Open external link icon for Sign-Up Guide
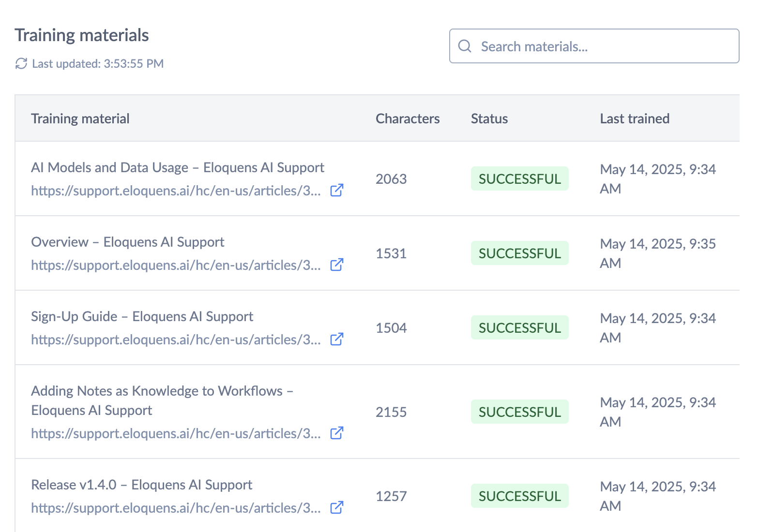The width and height of the screenshot is (758, 532). click(337, 339)
